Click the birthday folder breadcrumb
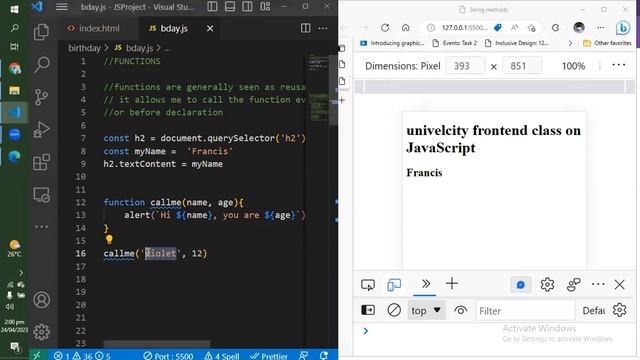Screen dimensions: 640x360 click(x=84, y=48)
